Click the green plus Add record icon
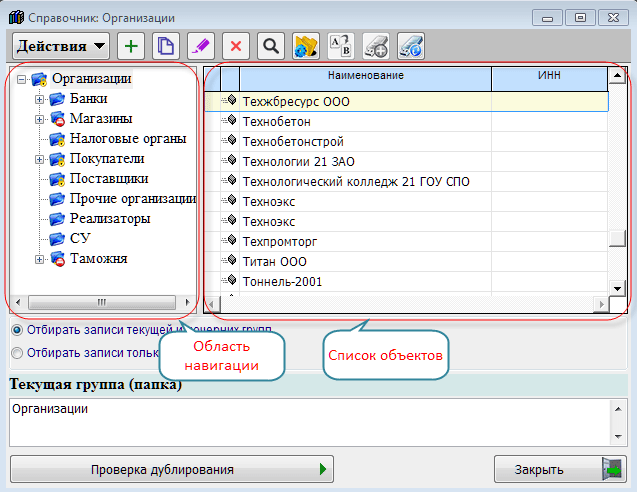Image resolution: width=637 pixels, height=492 pixels. click(x=131, y=46)
